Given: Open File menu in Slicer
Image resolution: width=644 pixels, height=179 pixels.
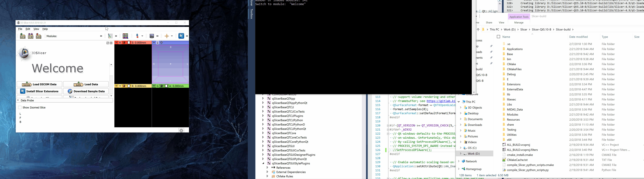Looking at the screenshot, I should click(20, 29).
